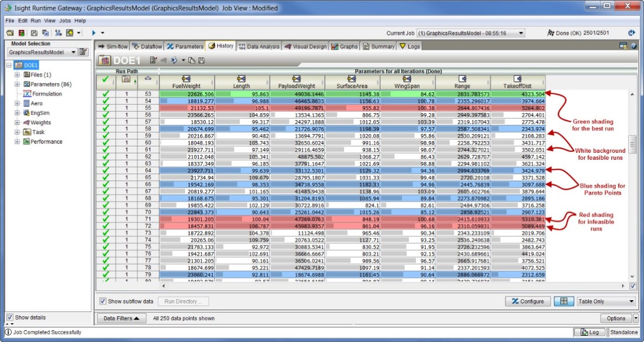Expand the Files (1) tree node

click(x=17, y=75)
